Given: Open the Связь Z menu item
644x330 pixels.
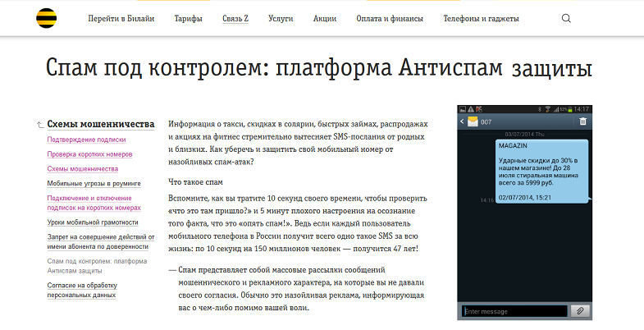Looking at the screenshot, I should click(235, 19).
